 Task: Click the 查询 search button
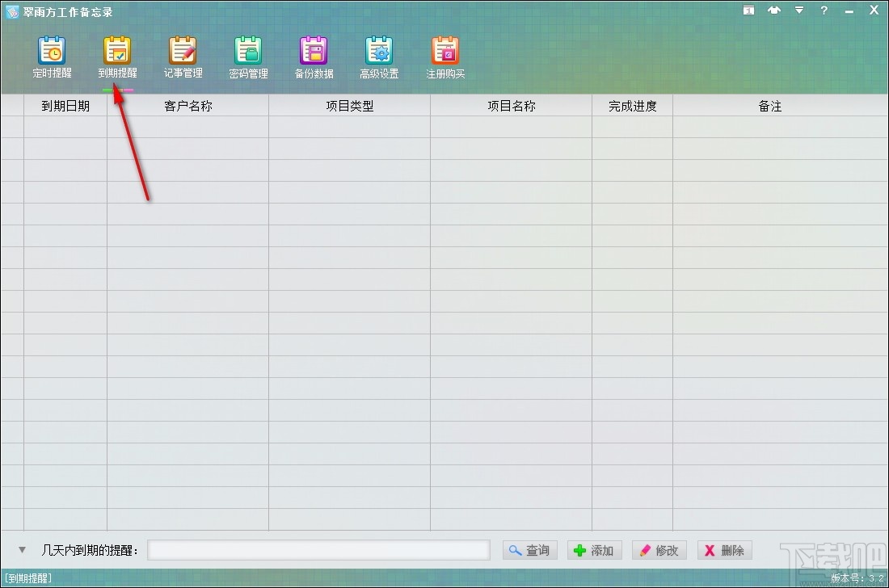click(x=529, y=550)
